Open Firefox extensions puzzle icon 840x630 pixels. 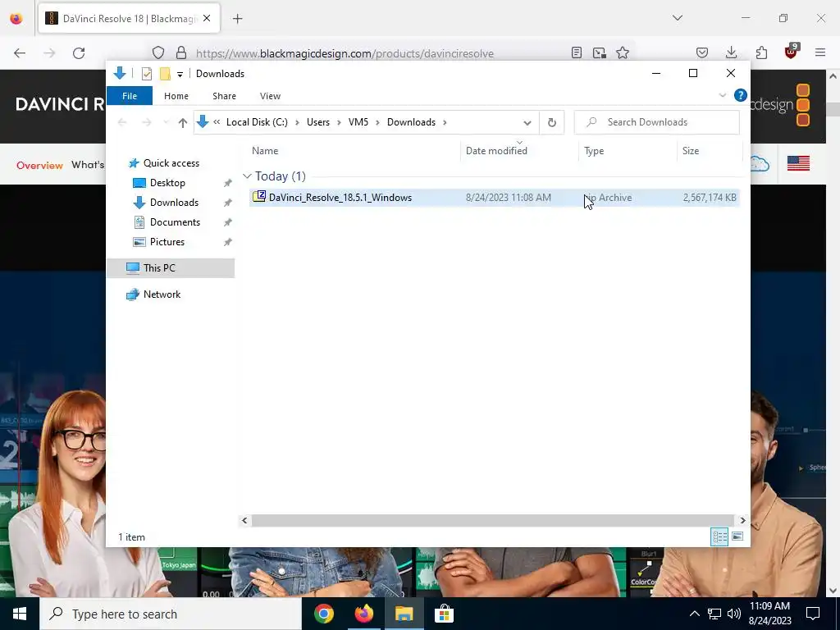click(x=761, y=52)
